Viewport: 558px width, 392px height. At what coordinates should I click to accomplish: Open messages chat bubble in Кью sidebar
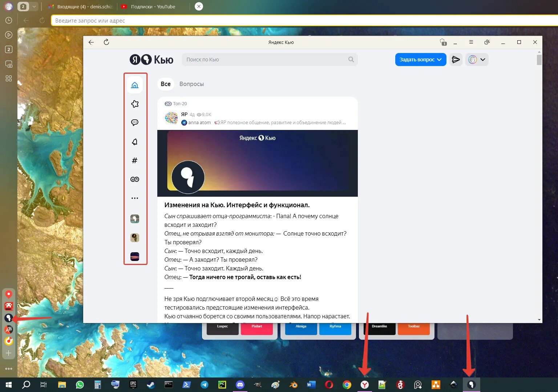135,123
